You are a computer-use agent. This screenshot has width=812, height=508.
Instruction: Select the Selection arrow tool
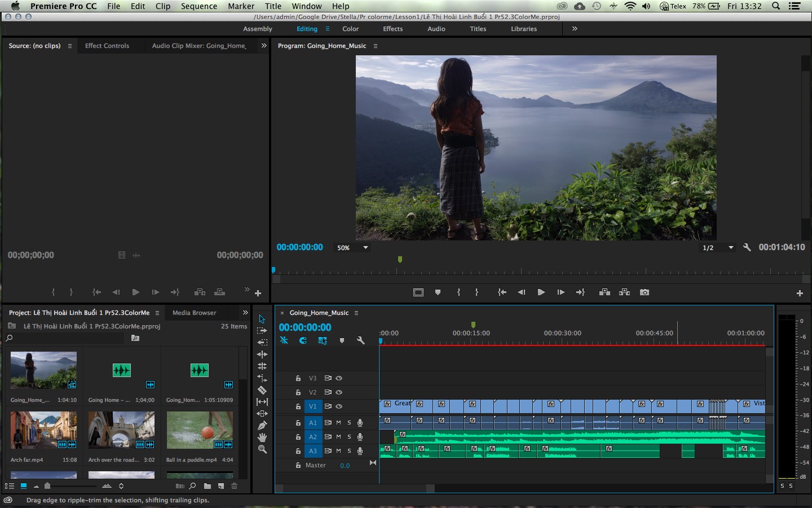click(x=262, y=319)
